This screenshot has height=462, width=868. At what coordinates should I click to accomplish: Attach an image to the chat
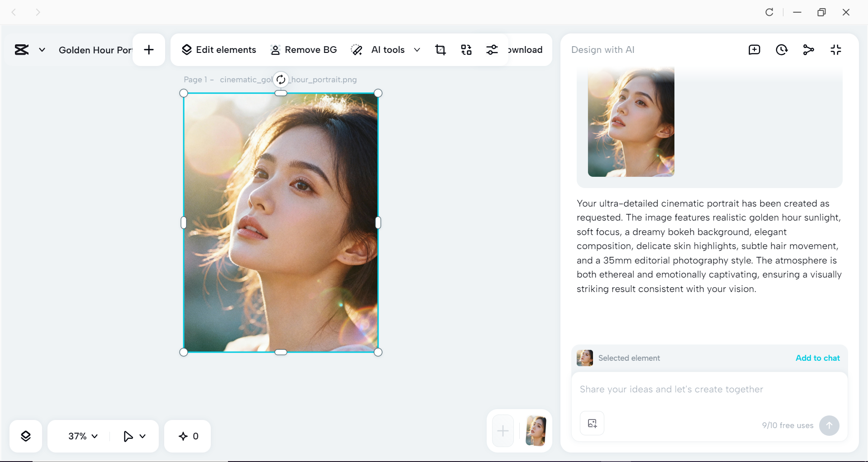(592, 423)
